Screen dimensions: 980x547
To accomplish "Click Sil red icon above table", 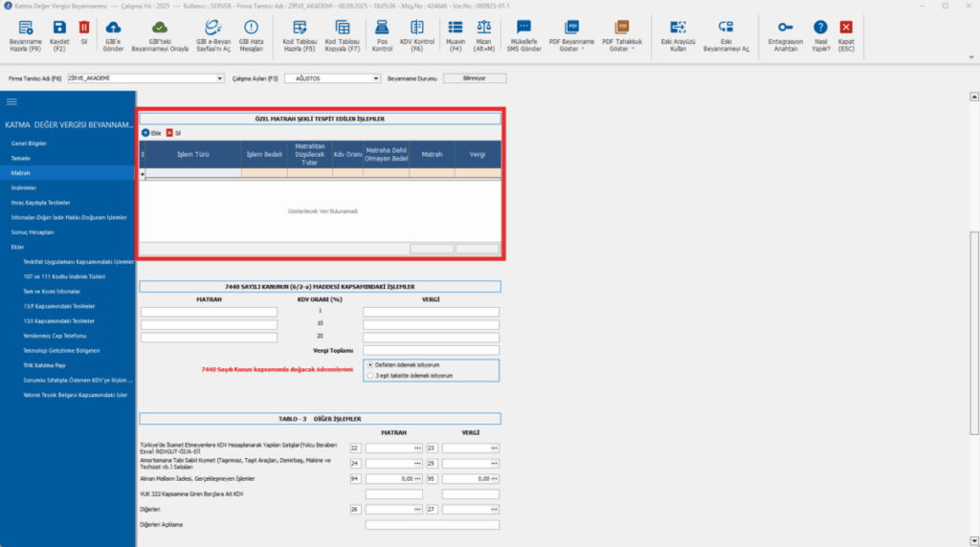I will [169, 133].
